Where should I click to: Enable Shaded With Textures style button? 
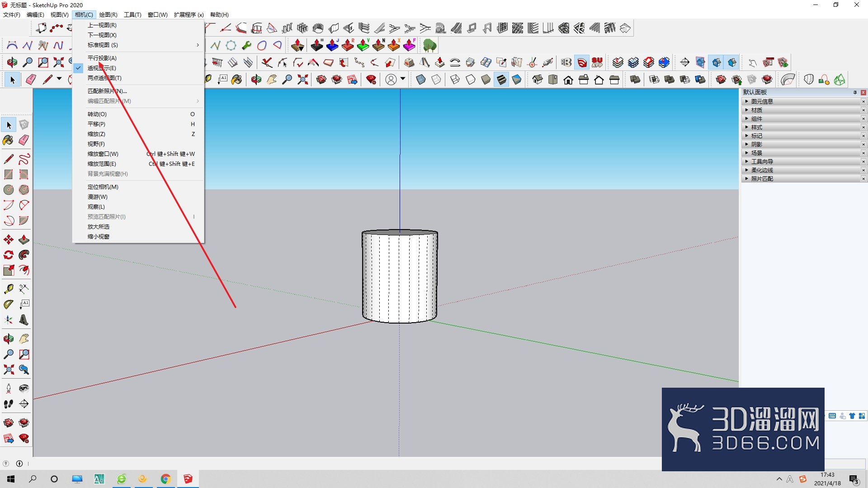click(501, 80)
